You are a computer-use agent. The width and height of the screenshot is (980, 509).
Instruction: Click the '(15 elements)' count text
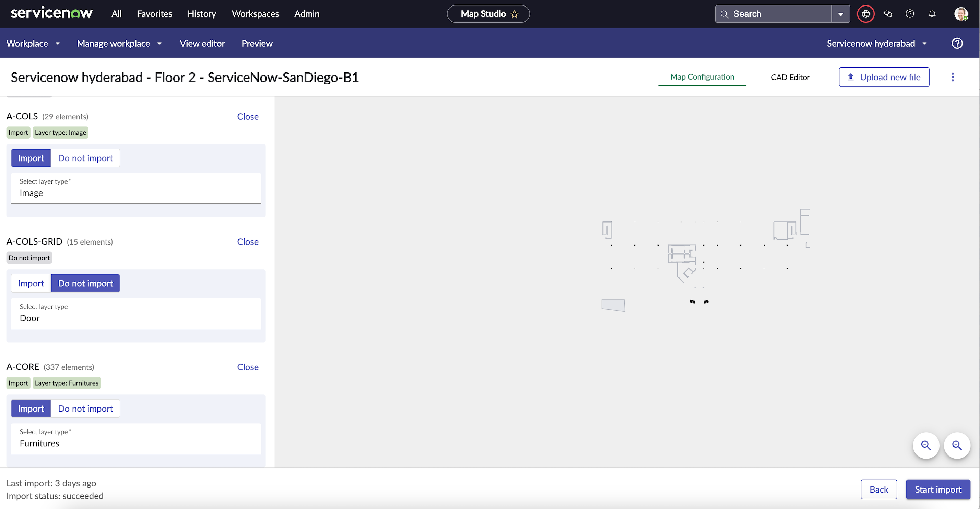(90, 242)
